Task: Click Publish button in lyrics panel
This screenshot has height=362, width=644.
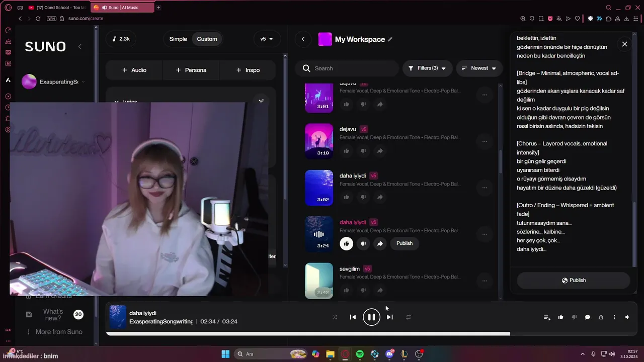Action: [x=574, y=281]
